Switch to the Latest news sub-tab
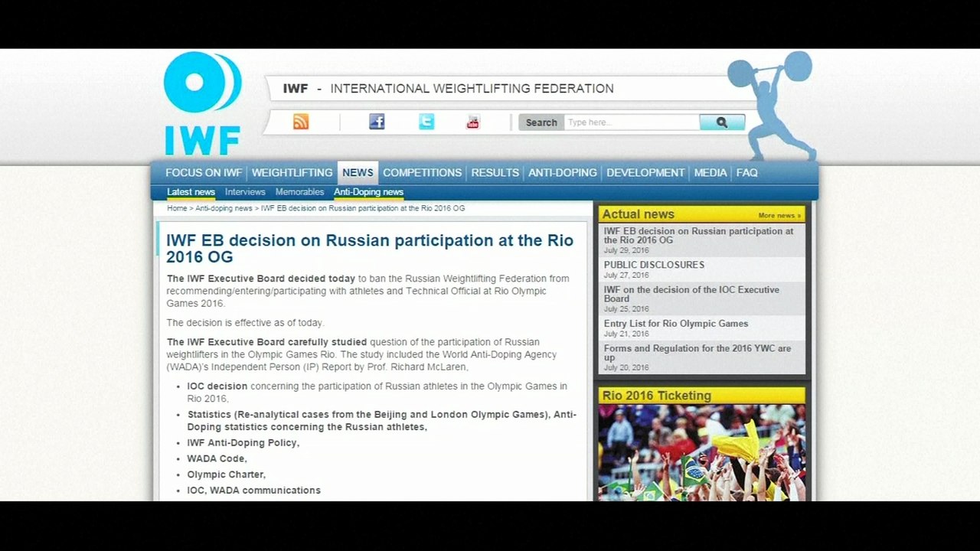The image size is (980, 551). pyautogui.click(x=191, y=192)
